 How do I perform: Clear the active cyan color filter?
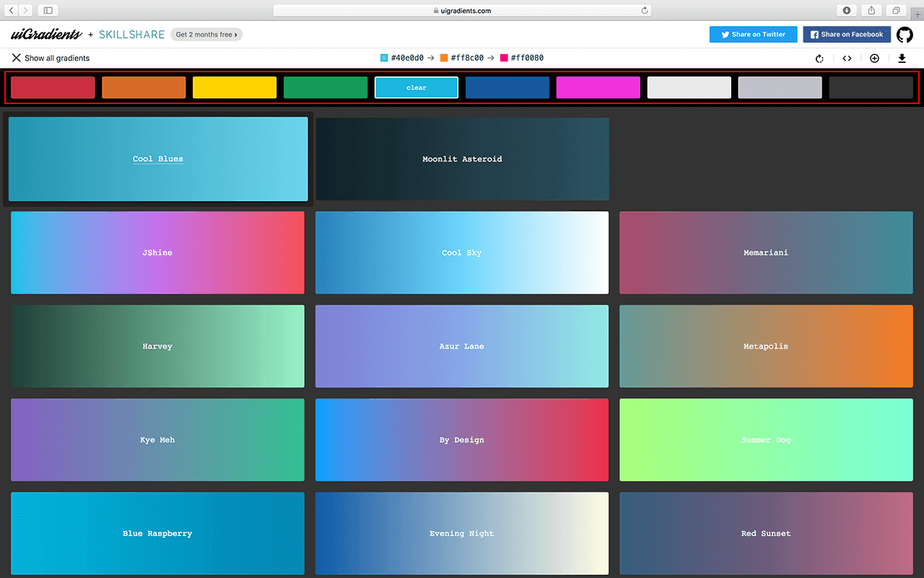pyautogui.click(x=417, y=87)
